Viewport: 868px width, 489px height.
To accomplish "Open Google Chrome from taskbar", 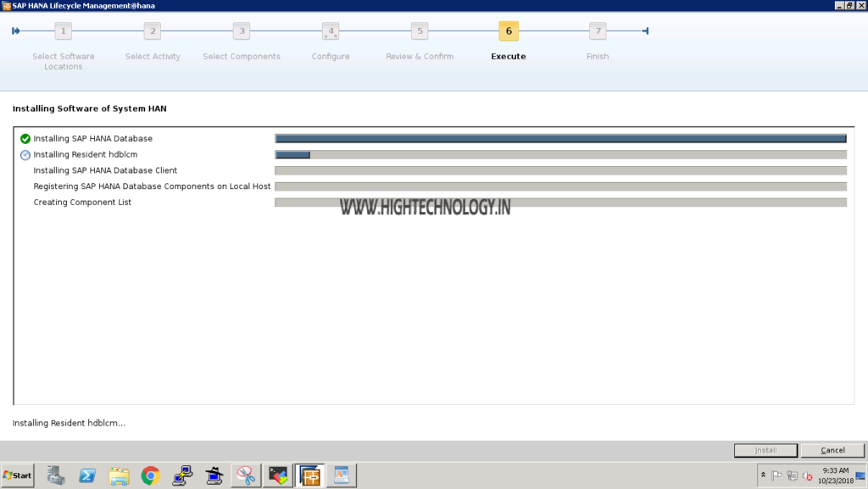I will (151, 475).
